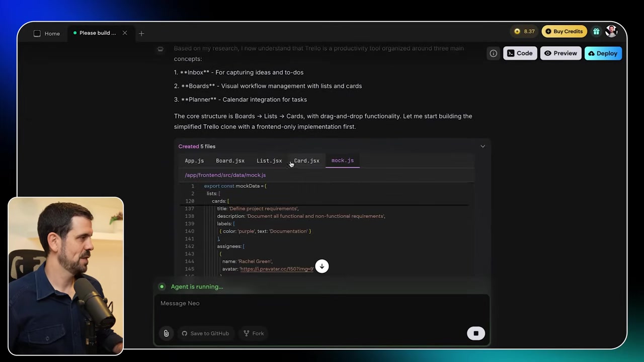View the Card.jsx file tab
Screen dimensions: 644x362
306,161
